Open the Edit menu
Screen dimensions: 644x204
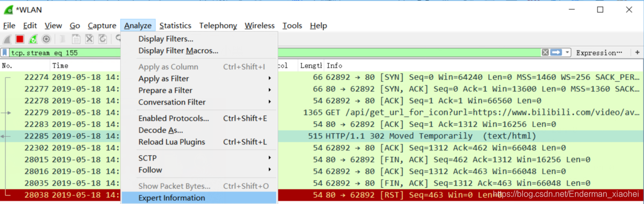click(x=30, y=25)
